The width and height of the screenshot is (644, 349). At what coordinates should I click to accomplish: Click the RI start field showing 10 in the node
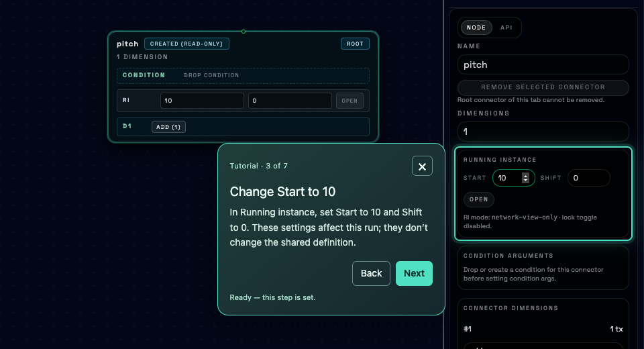pyautogui.click(x=202, y=101)
